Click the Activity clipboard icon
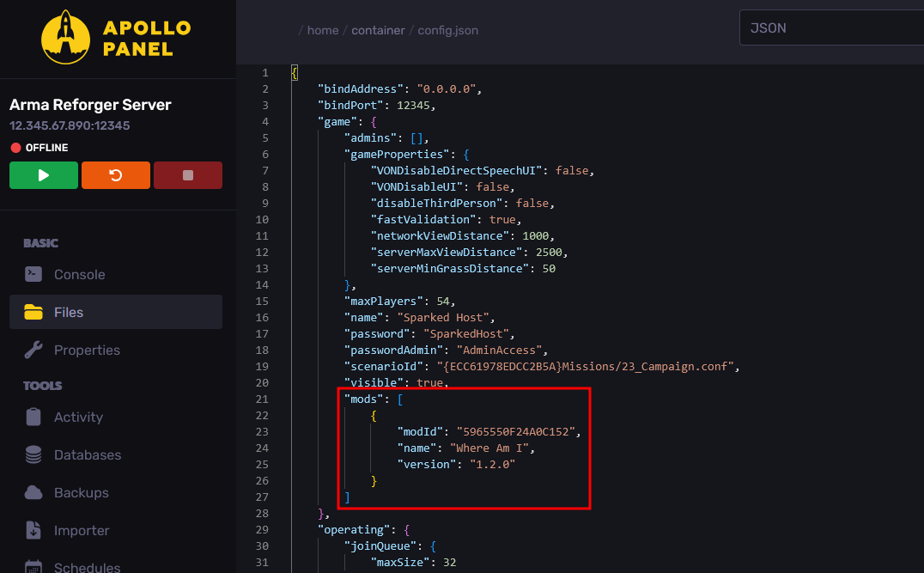The image size is (924, 573). [33, 417]
